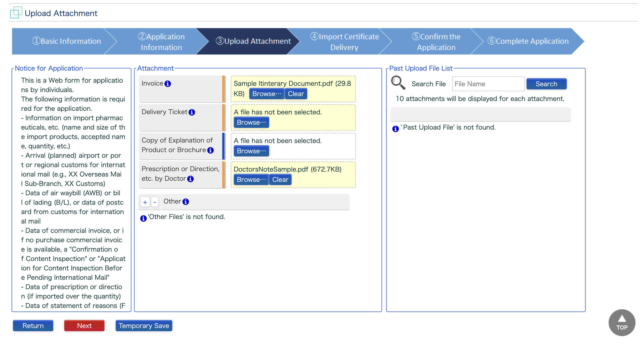Go to Application Information step
This screenshot has width=644, height=345.
[161, 42]
